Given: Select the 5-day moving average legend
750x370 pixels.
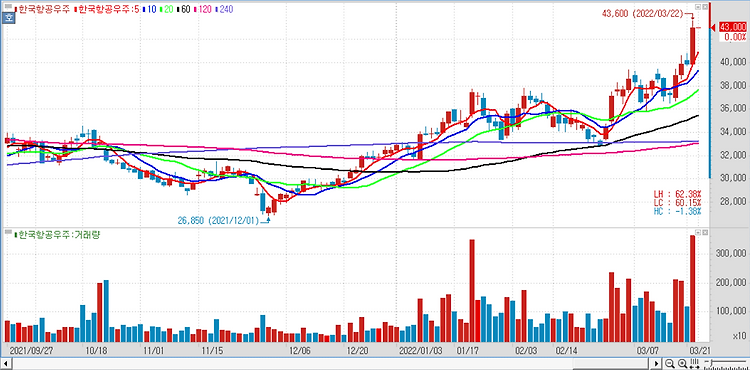Looking at the screenshot, I should [107, 9].
